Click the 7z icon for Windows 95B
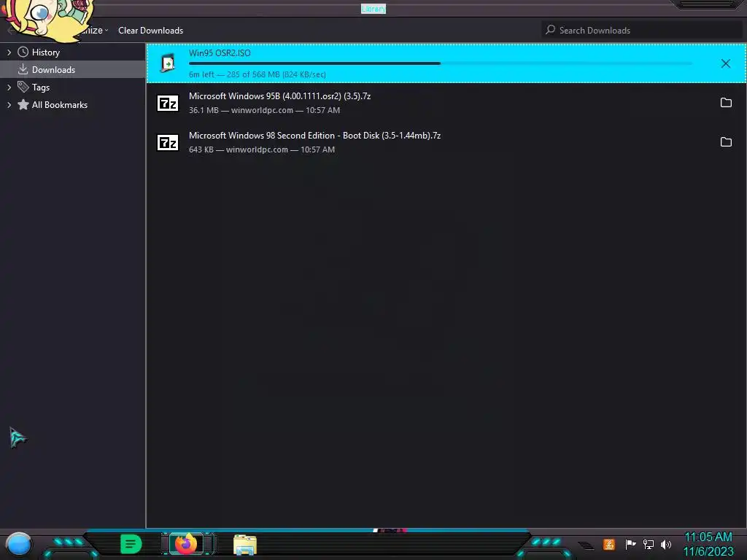The image size is (747, 560). pos(168,103)
